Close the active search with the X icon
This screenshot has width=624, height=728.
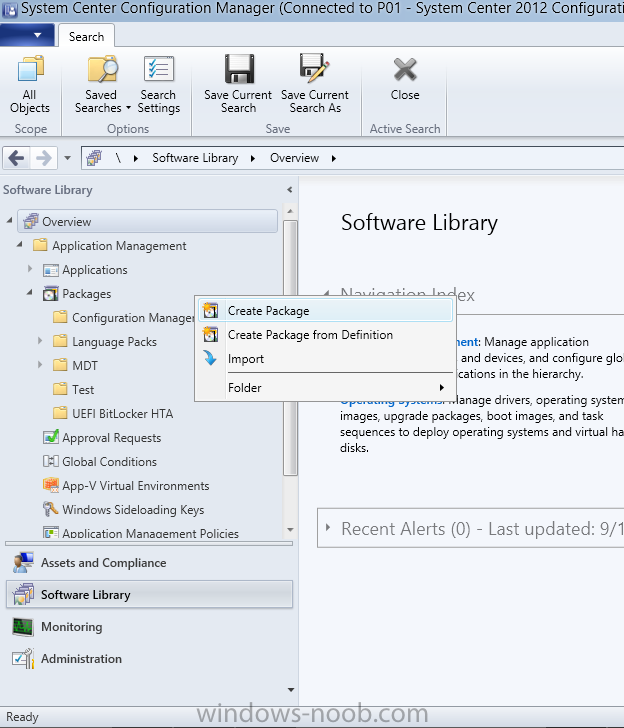405,69
